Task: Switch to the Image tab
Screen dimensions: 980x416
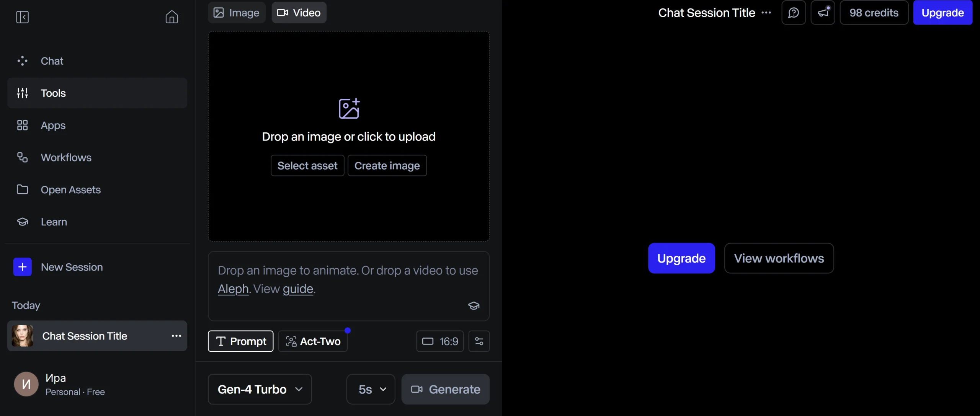Action: click(x=237, y=13)
